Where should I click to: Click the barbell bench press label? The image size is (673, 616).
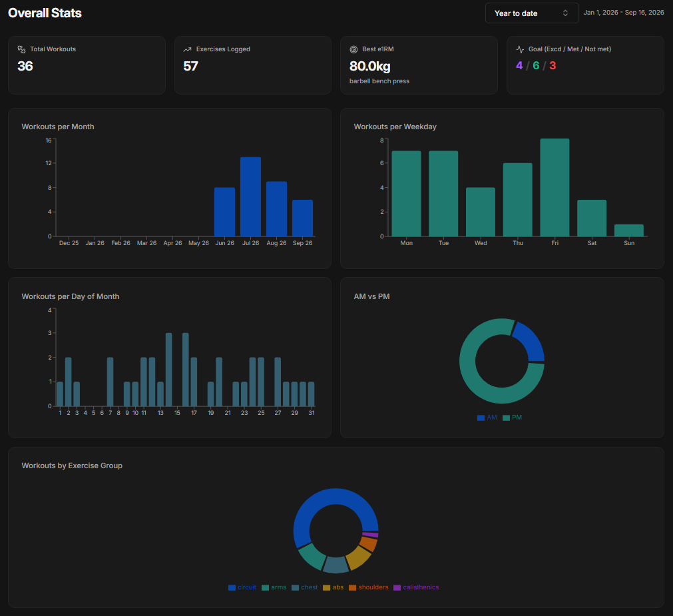(x=379, y=81)
